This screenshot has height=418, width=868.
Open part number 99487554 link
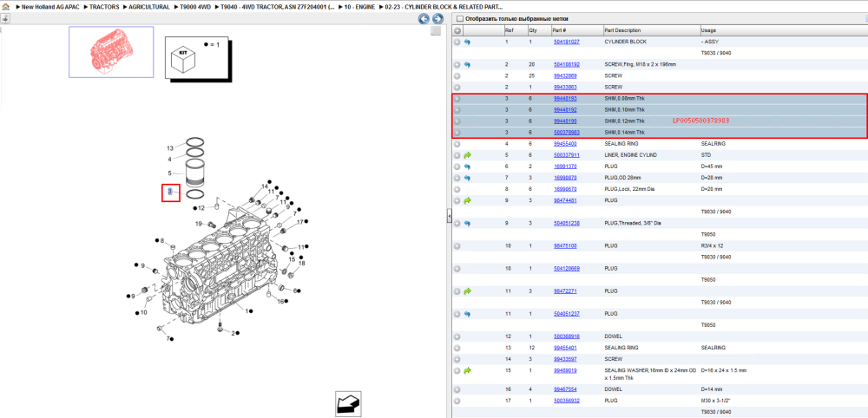pyautogui.click(x=565, y=389)
